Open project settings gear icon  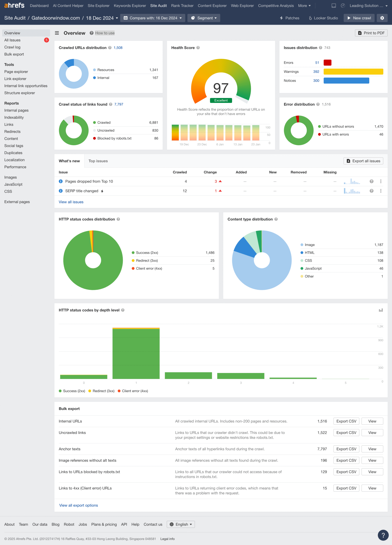pos(382,18)
